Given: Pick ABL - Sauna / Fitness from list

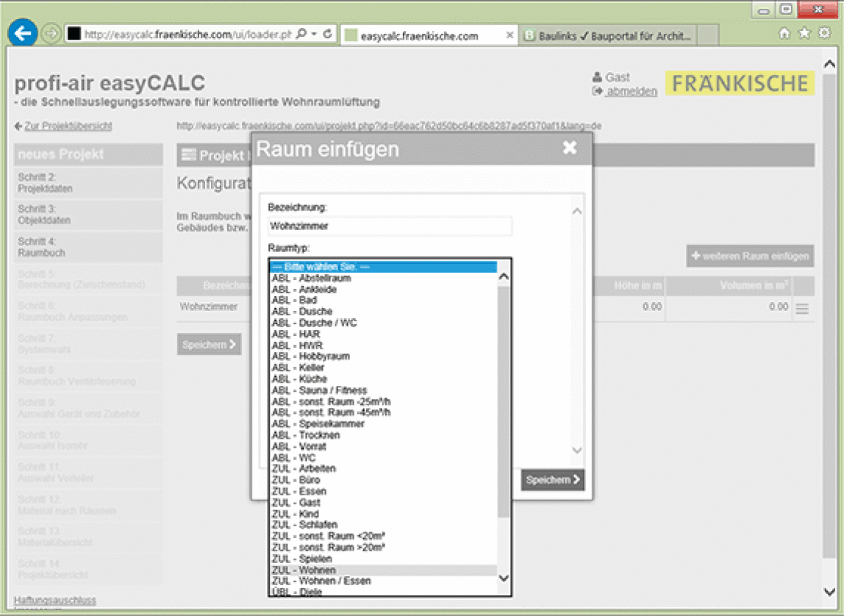Looking at the screenshot, I should pos(383,390).
